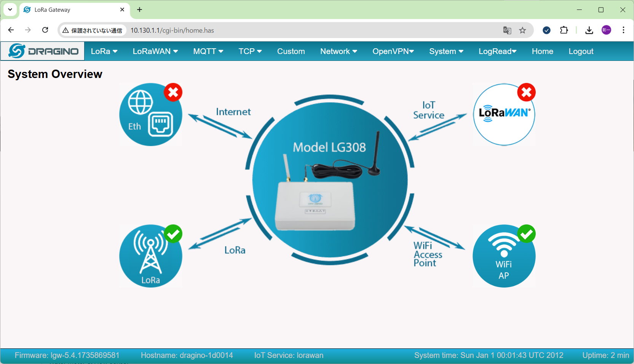This screenshot has width=634, height=364.
Task: Click the Dragino logo in navbar
Action: (43, 51)
